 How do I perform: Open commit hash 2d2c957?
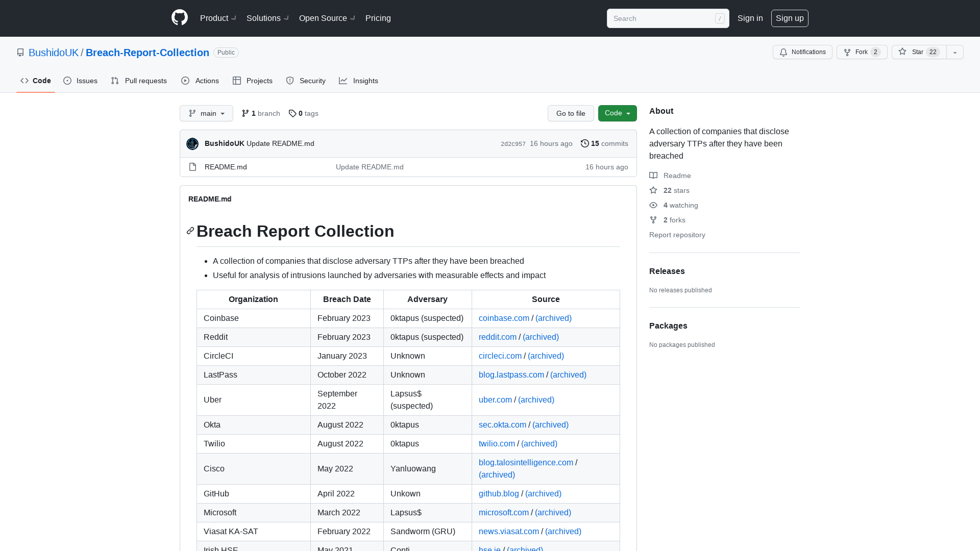[513, 144]
